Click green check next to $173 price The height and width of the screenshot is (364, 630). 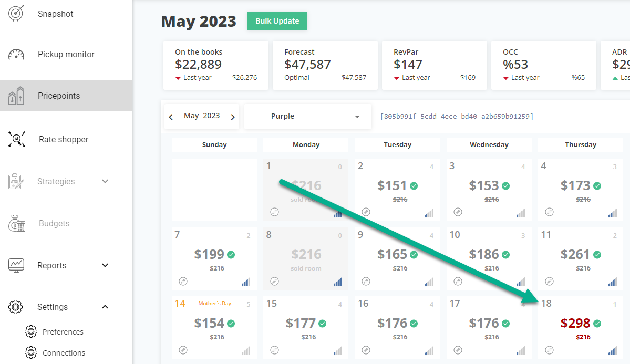point(597,186)
